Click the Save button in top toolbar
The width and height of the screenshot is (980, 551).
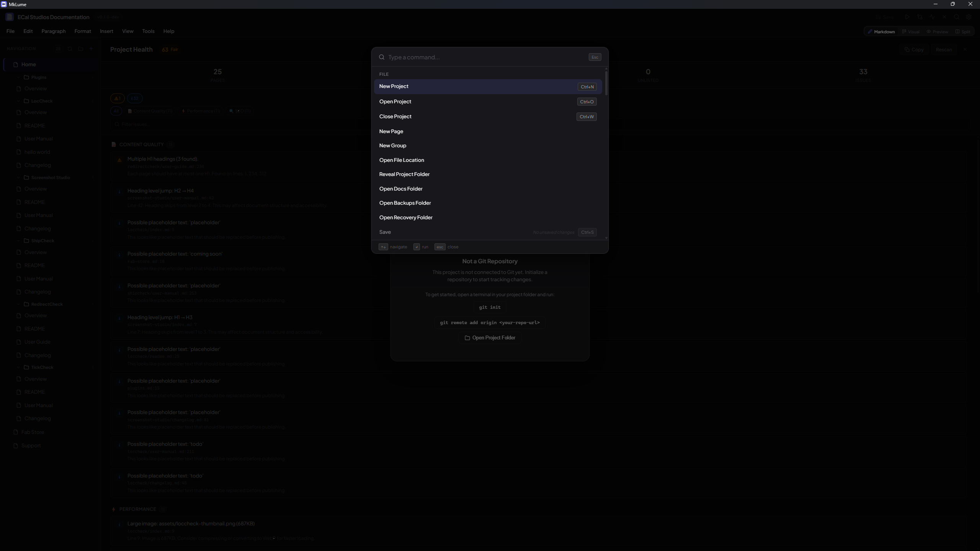coord(885,17)
